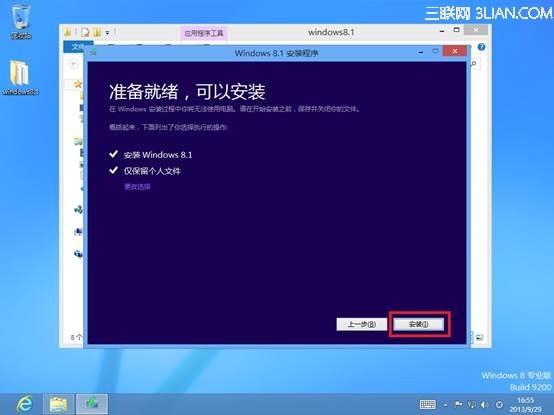Open the 更改选择 change selection link
The image size is (554, 415).
click(x=137, y=186)
